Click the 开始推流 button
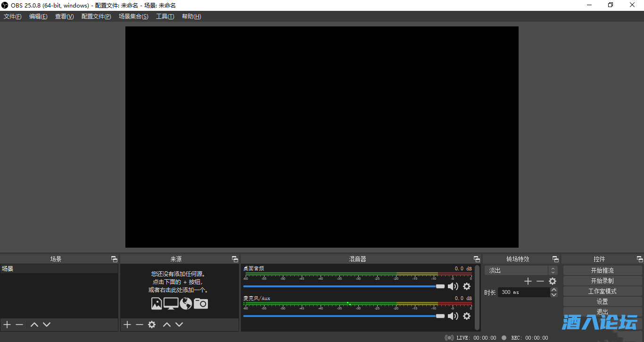 point(603,270)
